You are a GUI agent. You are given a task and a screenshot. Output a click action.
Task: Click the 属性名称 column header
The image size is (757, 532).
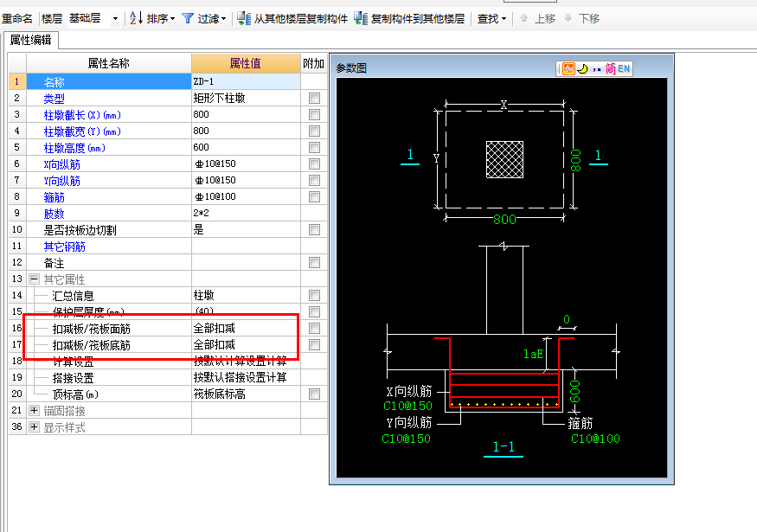109,63
